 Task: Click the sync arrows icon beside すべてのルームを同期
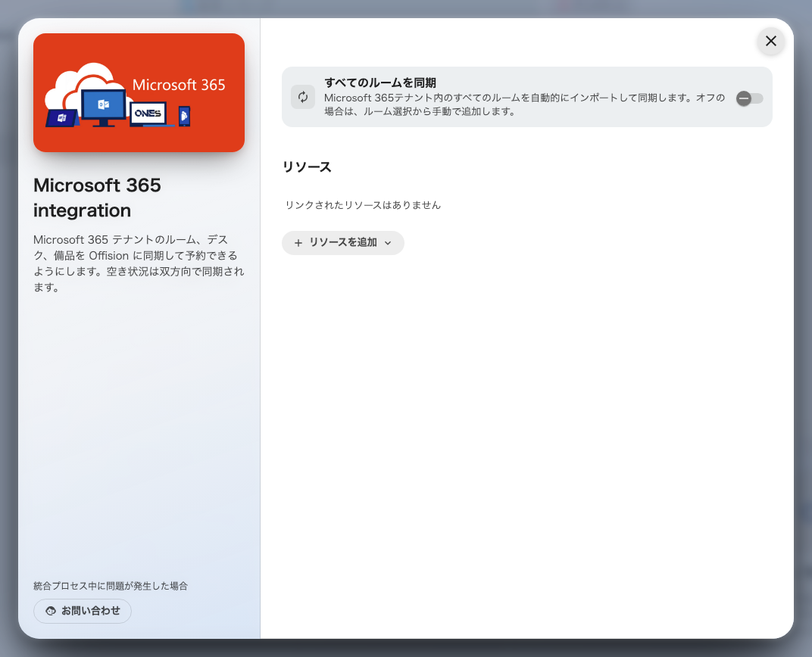[x=303, y=97]
